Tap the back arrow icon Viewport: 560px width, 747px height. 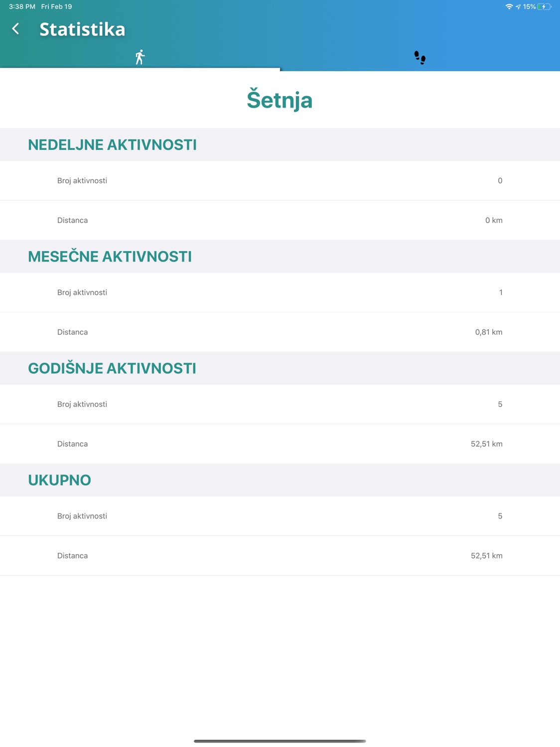(x=16, y=29)
